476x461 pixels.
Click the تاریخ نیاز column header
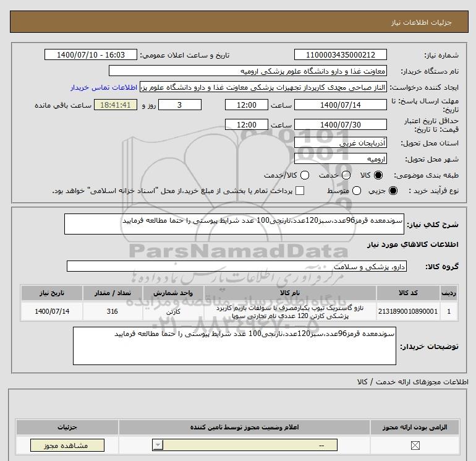tap(52, 293)
